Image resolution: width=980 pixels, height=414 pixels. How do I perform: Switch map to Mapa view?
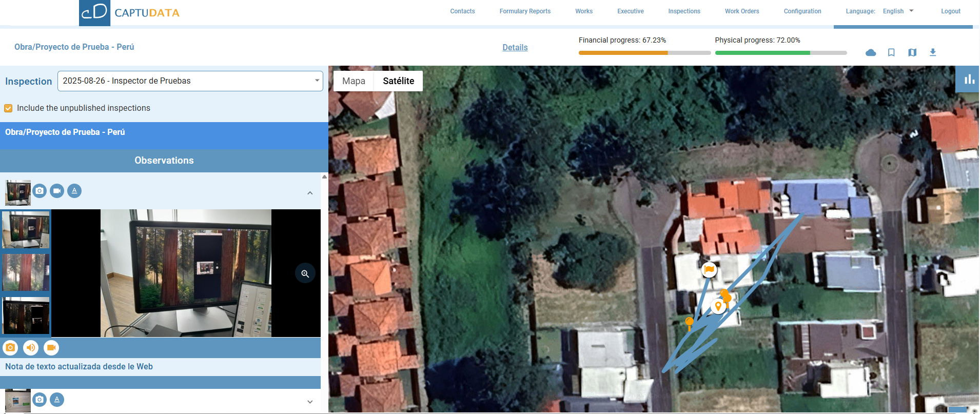coord(354,81)
